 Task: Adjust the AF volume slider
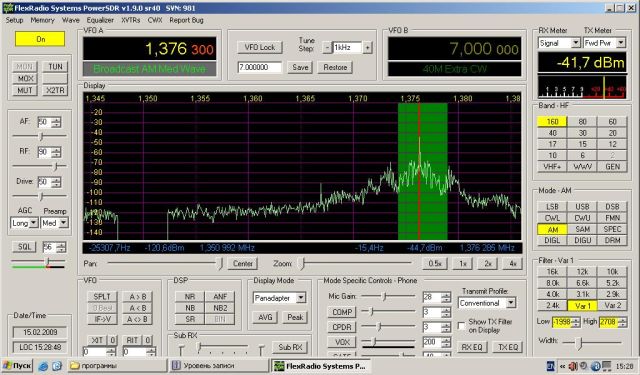coord(40,136)
